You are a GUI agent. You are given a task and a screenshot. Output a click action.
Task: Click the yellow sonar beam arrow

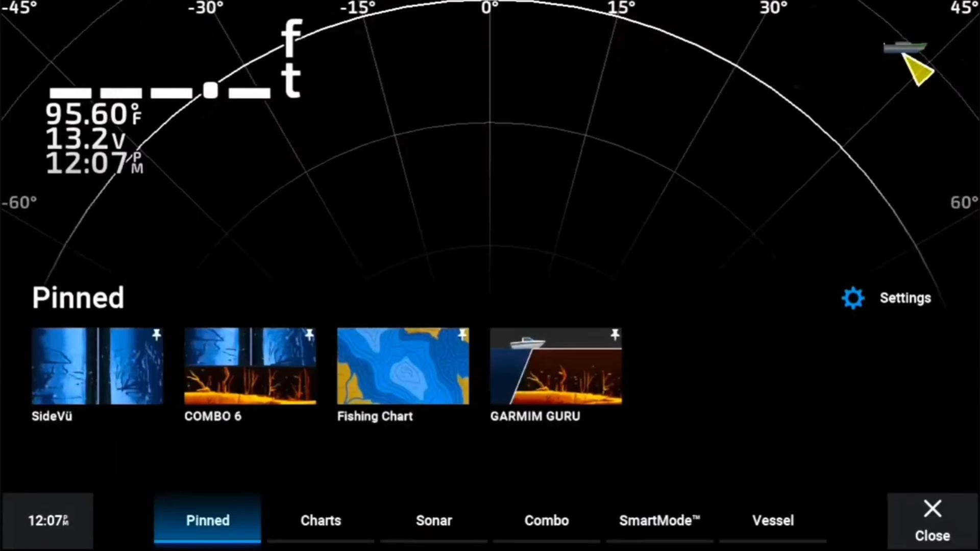coord(918,69)
